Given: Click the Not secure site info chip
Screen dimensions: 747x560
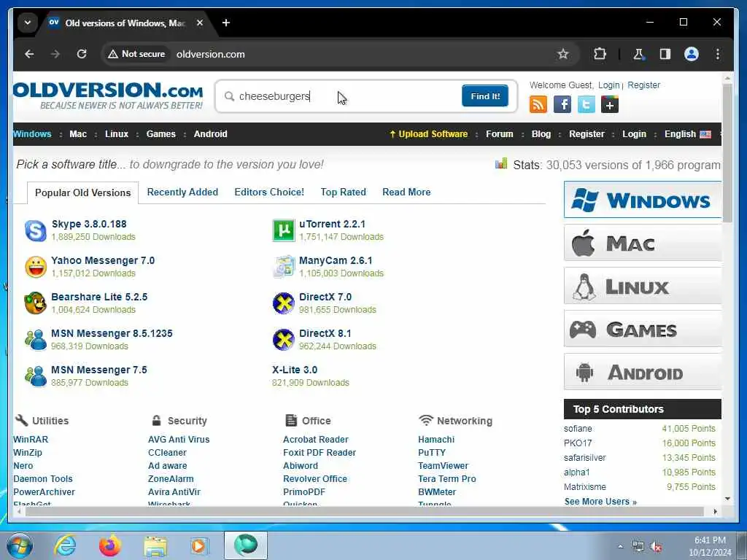Looking at the screenshot, I should tap(136, 54).
